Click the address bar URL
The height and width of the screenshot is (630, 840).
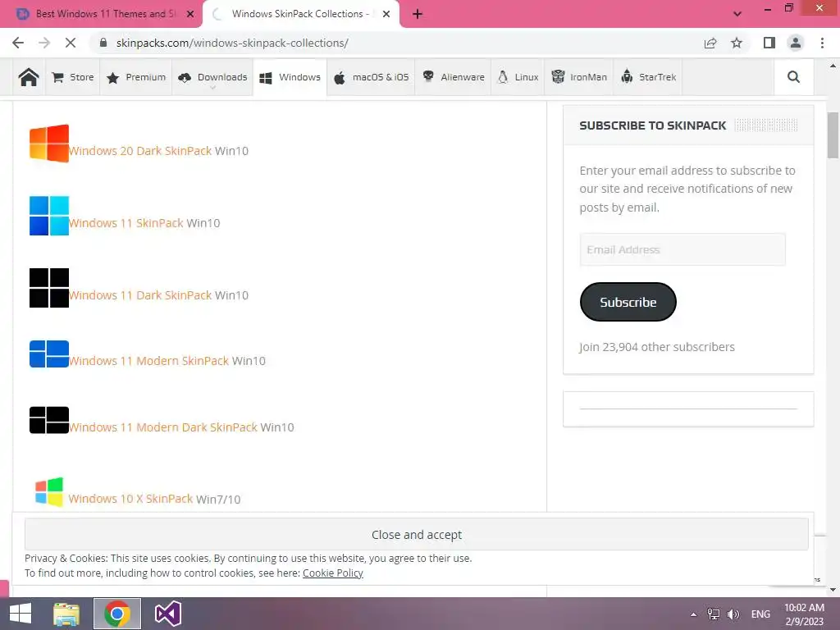click(x=232, y=43)
